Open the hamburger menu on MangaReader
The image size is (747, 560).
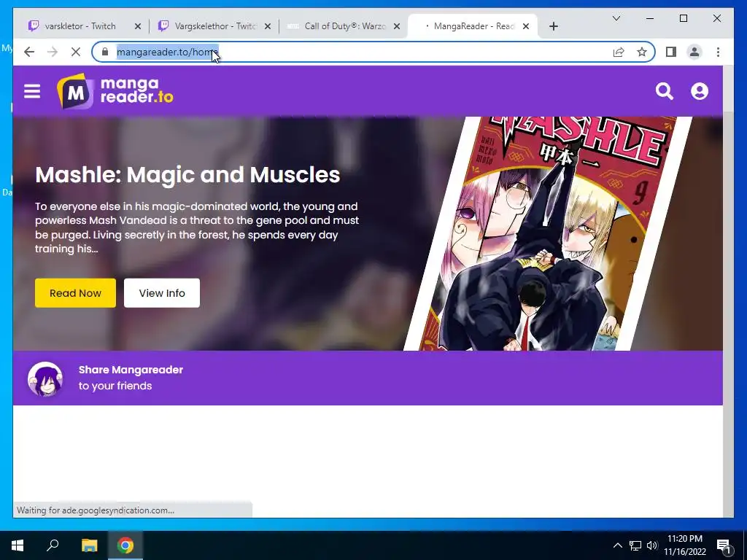coord(32,91)
